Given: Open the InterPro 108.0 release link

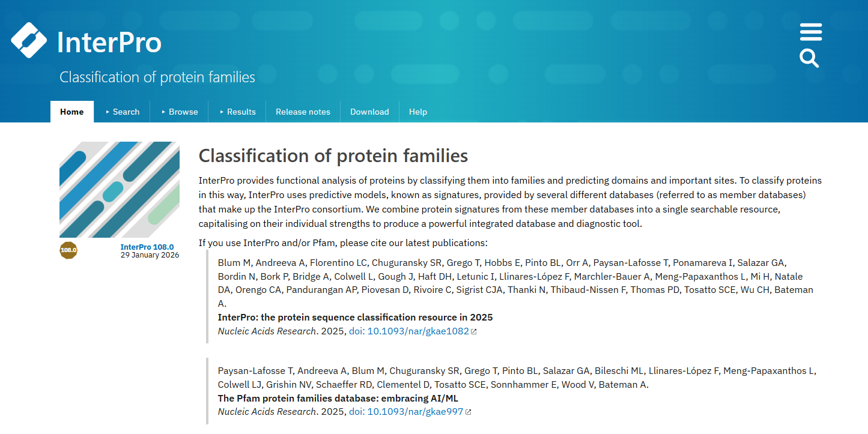Looking at the screenshot, I should 147,247.
